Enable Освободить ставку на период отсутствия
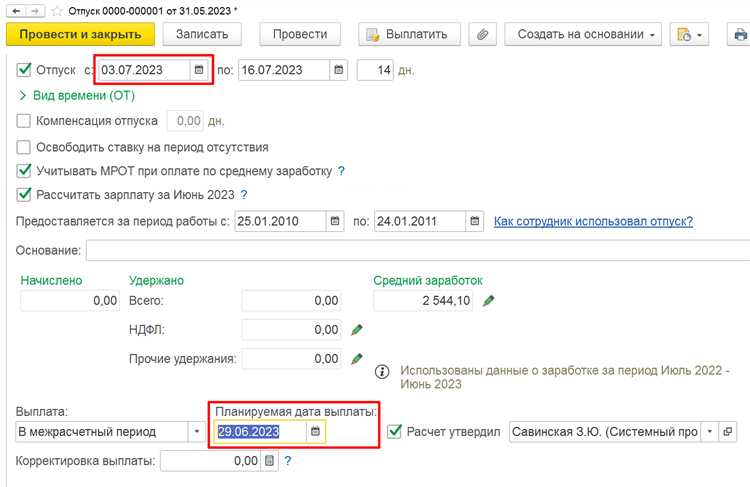Image resolution: width=750 pixels, height=487 pixels. 23,147
